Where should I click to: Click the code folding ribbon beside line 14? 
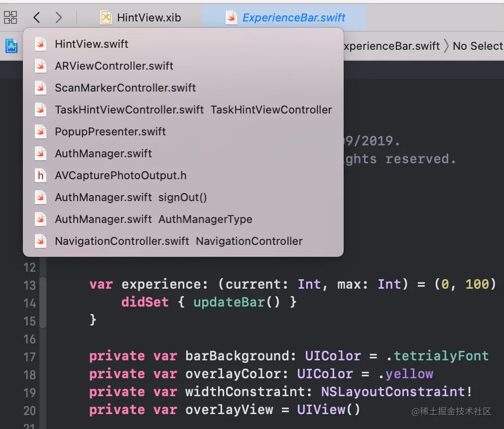point(43,303)
